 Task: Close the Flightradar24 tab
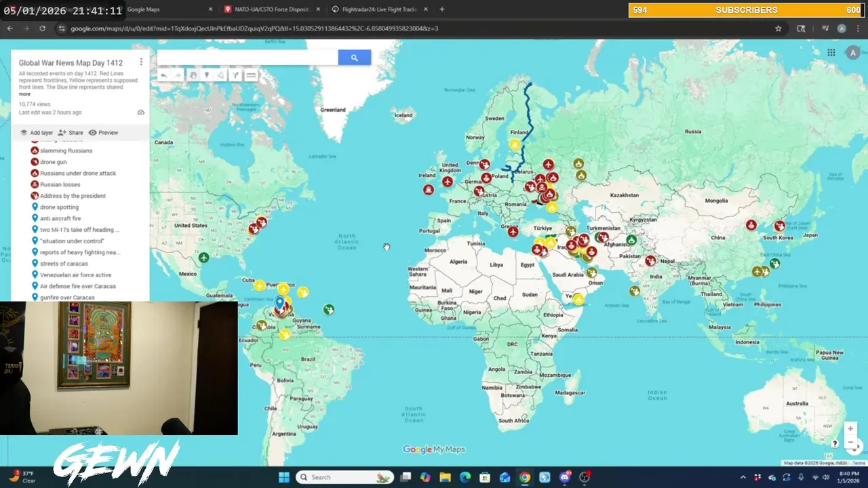(425, 9)
